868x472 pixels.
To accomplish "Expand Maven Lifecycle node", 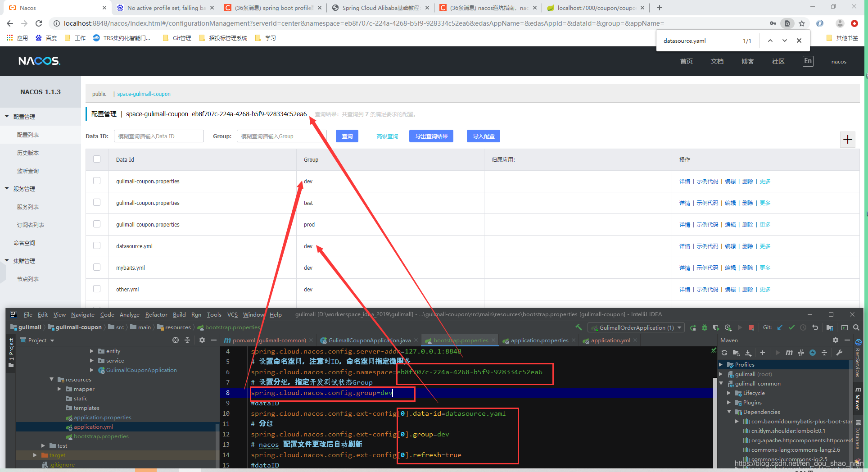I will [729, 393].
